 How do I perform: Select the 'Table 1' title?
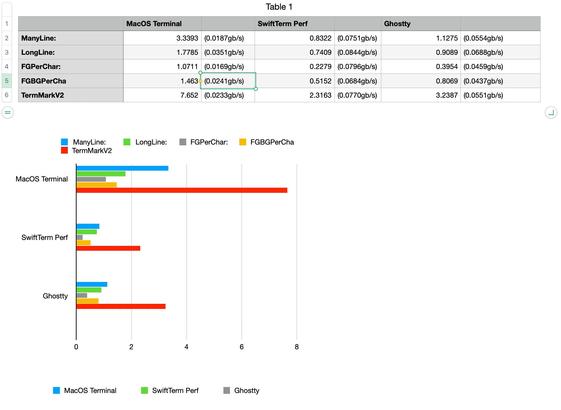pos(279,7)
